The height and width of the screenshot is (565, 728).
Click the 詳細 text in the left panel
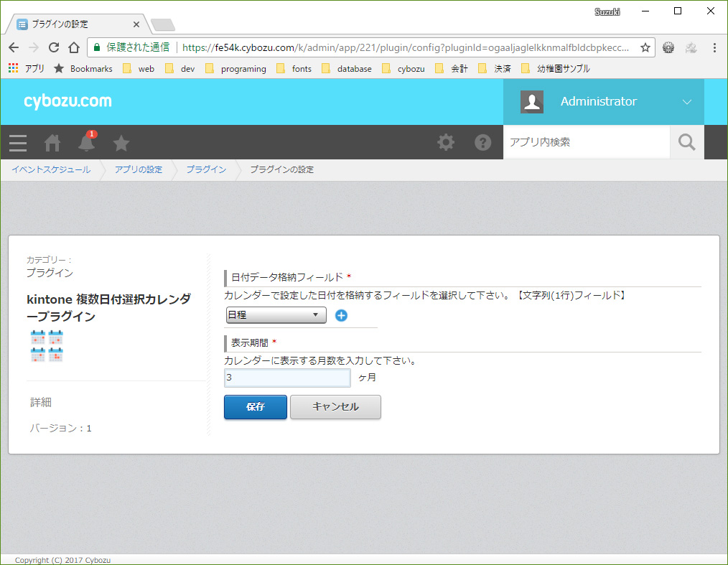pos(41,403)
